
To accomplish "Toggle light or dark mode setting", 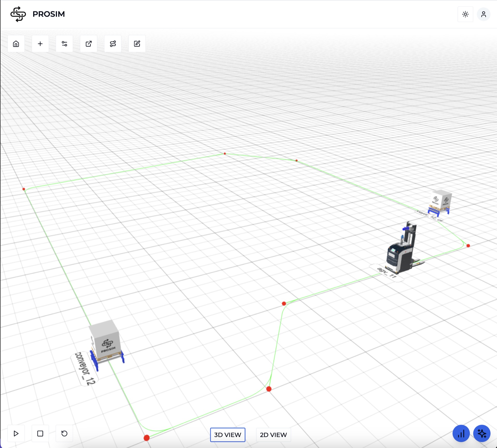I will pos(465,14).
